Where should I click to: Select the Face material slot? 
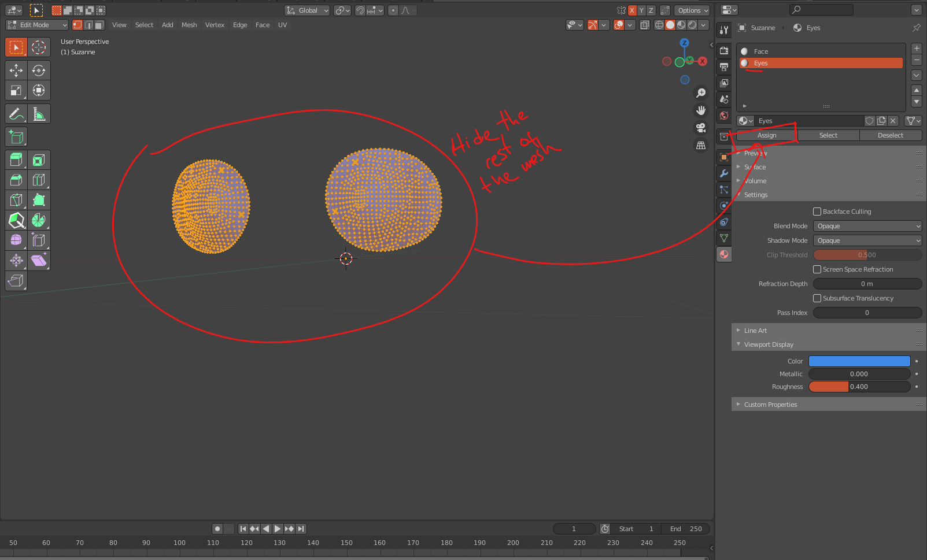[821, 51]
